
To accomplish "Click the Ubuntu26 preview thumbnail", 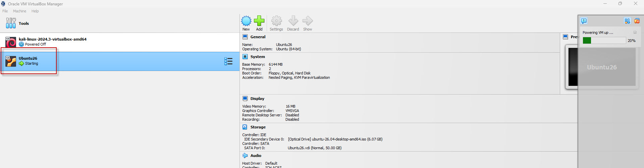I will pyautogui.click(x=602, y=67).
